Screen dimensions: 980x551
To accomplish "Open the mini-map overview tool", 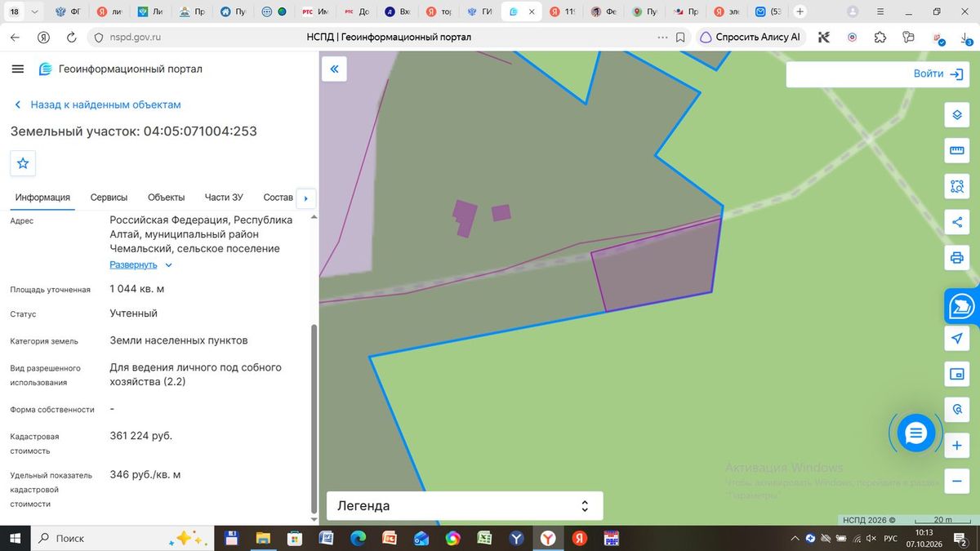I will click(x=957, y=374).
